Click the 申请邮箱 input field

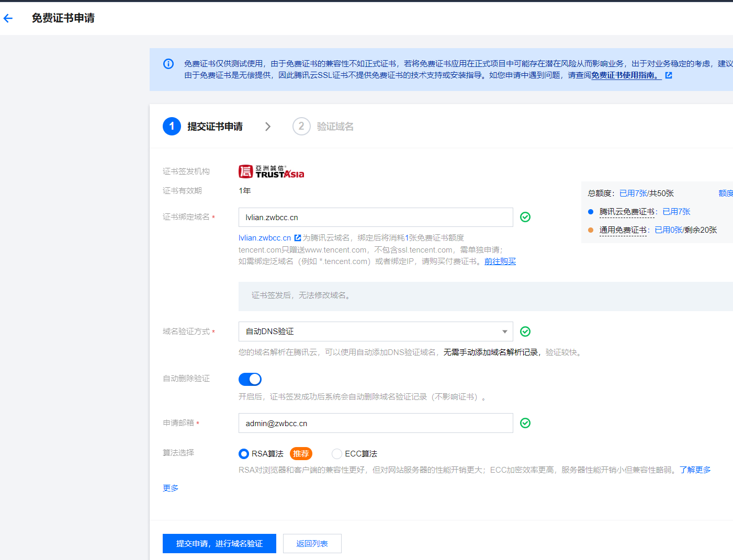tap(375, 423)
